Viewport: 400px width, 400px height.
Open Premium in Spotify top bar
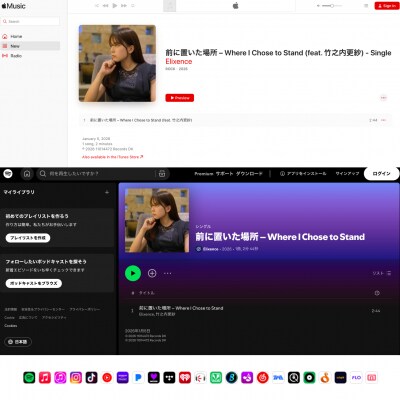[204, 174]
